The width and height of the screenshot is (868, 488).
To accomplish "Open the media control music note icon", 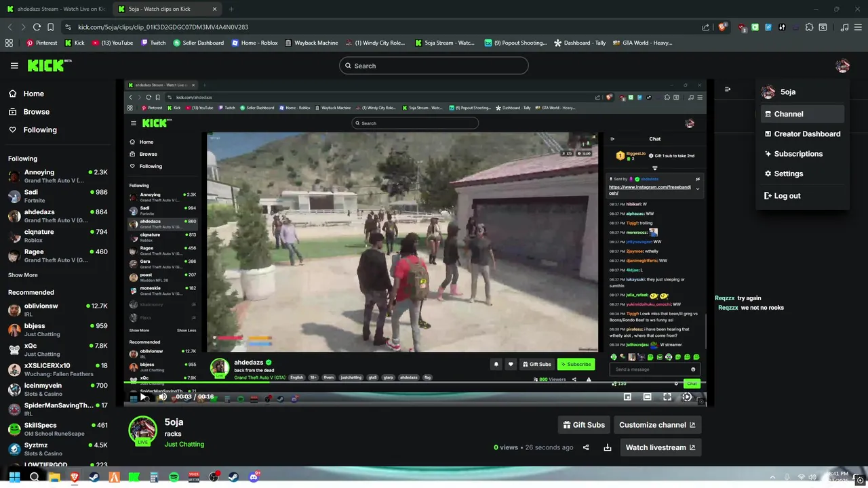I will click(x=844, y=27).
